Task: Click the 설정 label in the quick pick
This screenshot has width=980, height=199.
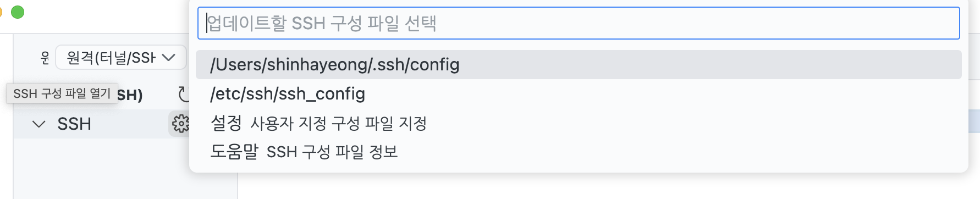Action: point(226,123)
